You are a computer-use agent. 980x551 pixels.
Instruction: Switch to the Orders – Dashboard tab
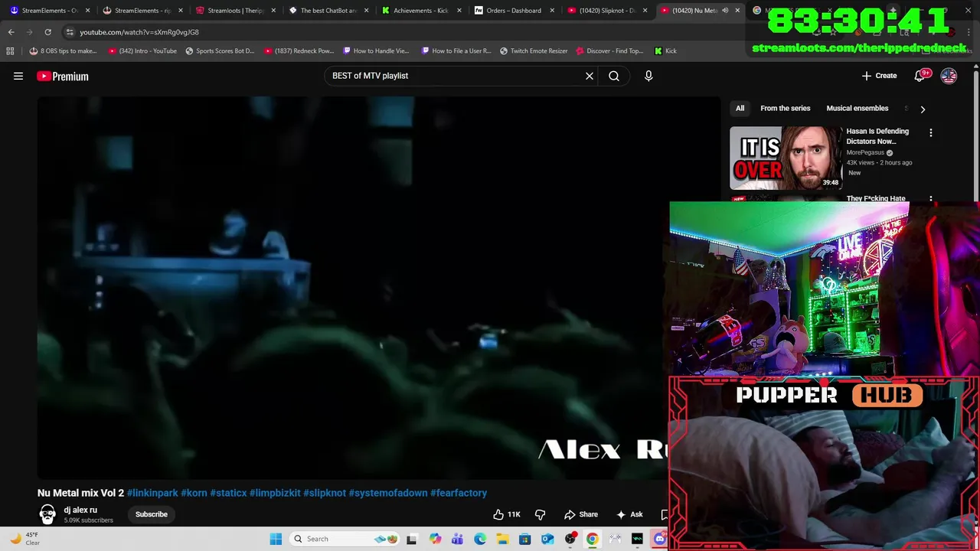[513, 11]
